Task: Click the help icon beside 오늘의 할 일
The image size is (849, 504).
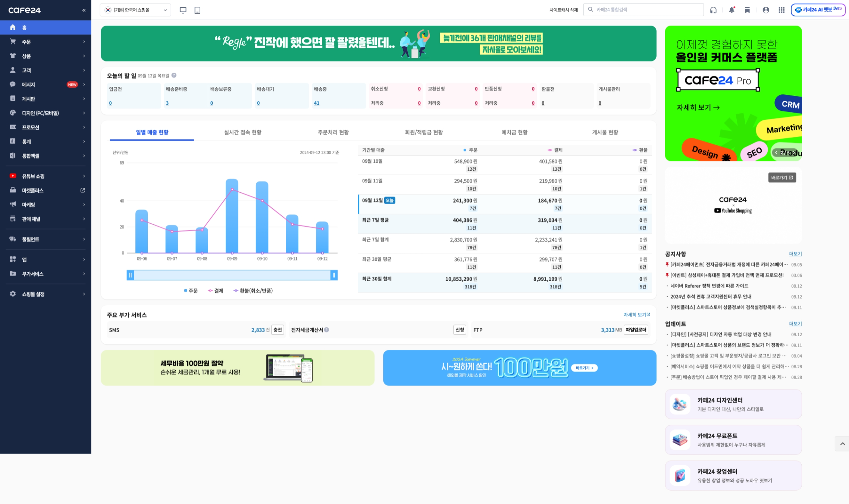Action: (x=174, y=75)
